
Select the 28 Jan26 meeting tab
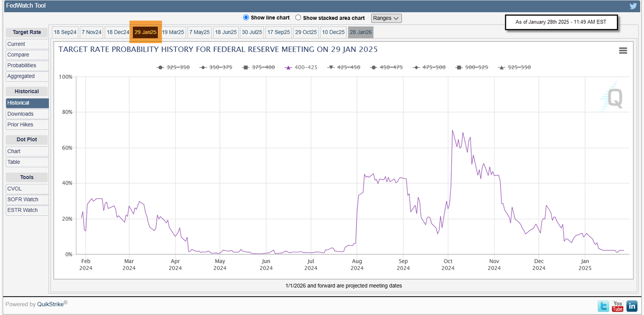click(x=361, y=32)
